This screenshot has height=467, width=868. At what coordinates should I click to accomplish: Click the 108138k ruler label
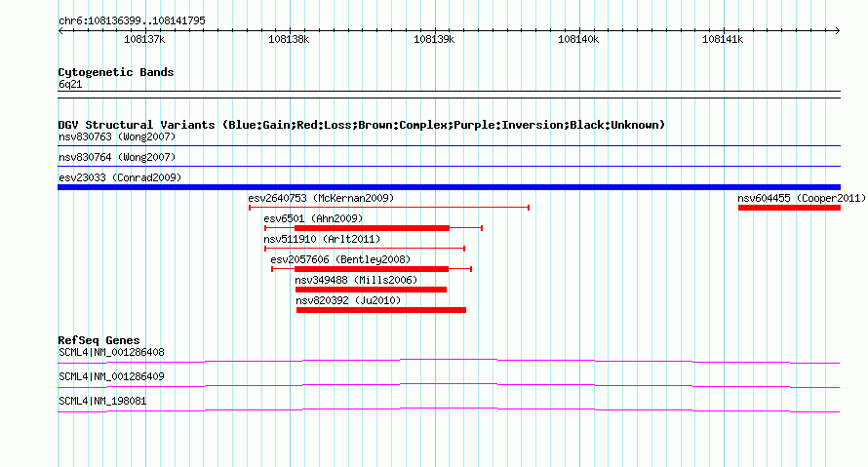pos(289,39)
